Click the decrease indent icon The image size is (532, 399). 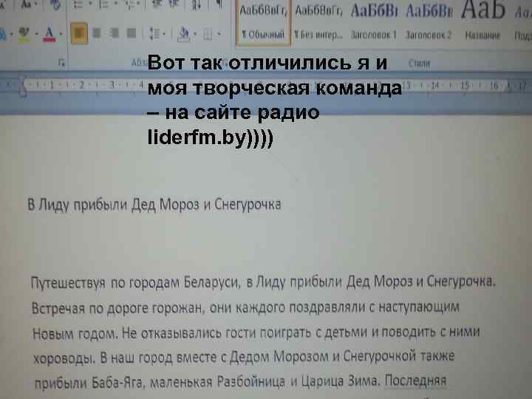point(157,4)
